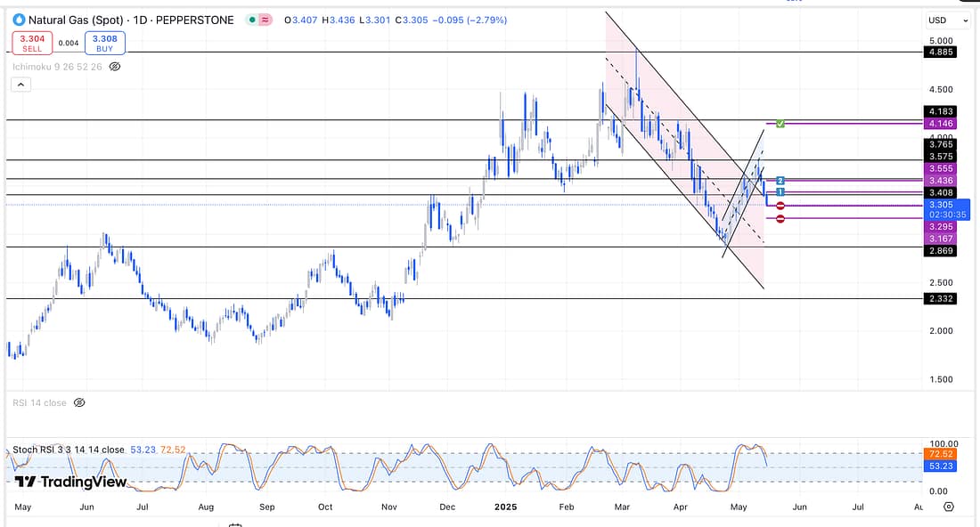
Task: Select the blue order marker labeled 1
Action: pyautogui.click(x=780, y=191)
